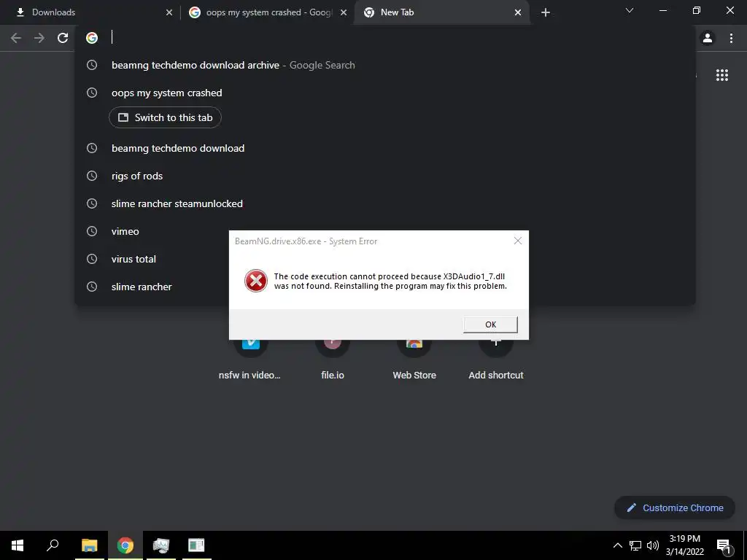Image resolution: width=747 pixels, height=560 pixels.
Task: Open network status tray icon
Action: 635,545
